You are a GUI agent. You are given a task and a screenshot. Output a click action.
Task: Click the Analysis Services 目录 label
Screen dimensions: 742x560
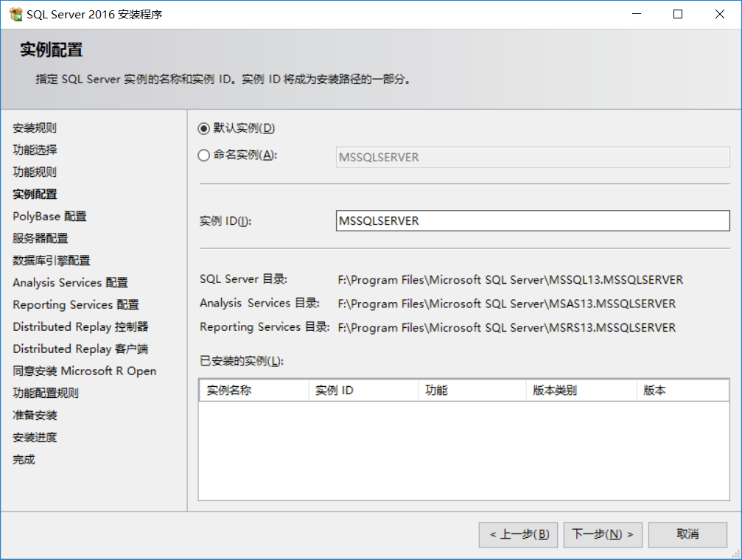point(259,303)
